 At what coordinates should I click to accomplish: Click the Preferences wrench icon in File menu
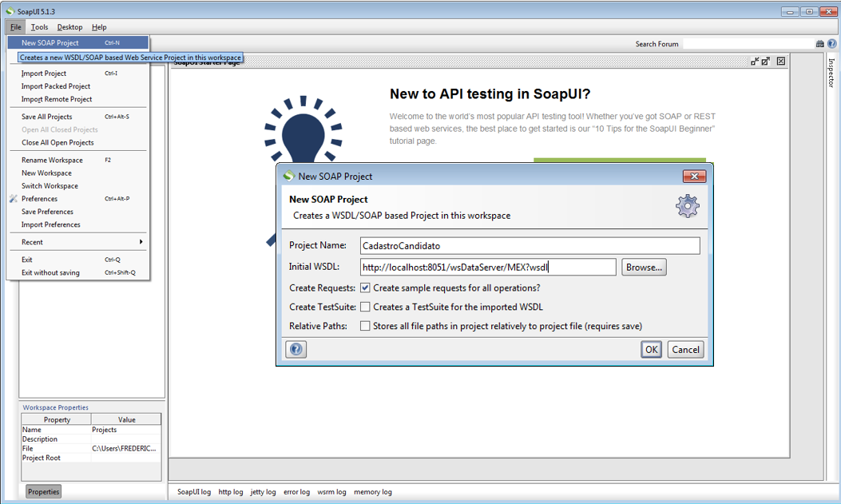pos(14,198)
